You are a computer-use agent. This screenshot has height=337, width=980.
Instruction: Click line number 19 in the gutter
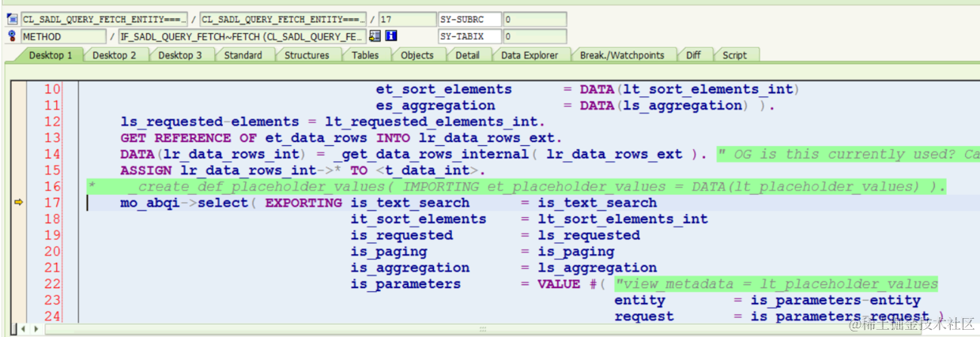coord(52,235)
